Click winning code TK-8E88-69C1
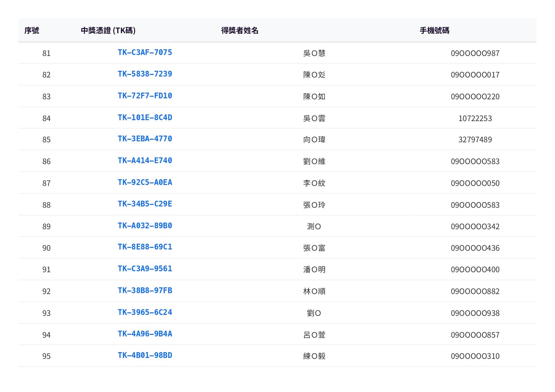555x392 pixels. click(145, 247)
